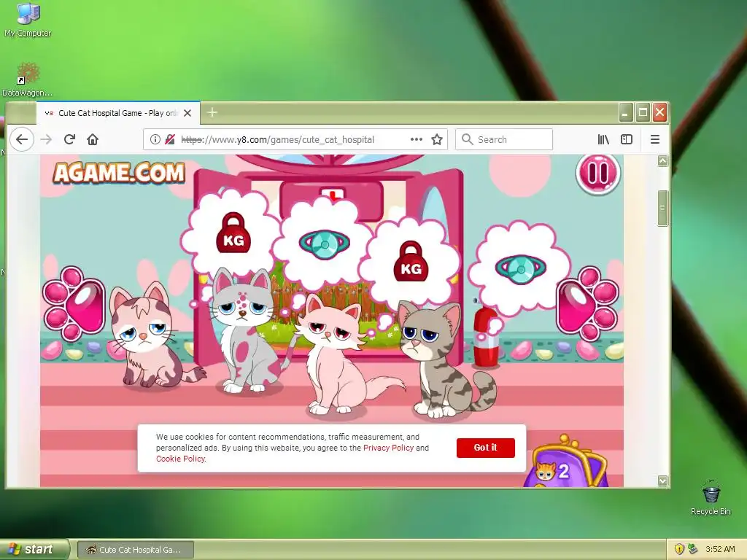Click the page scrollbar up arrow
Viewport: 747px width, 560px height.
pyautogui.click(x=662, y=161)
